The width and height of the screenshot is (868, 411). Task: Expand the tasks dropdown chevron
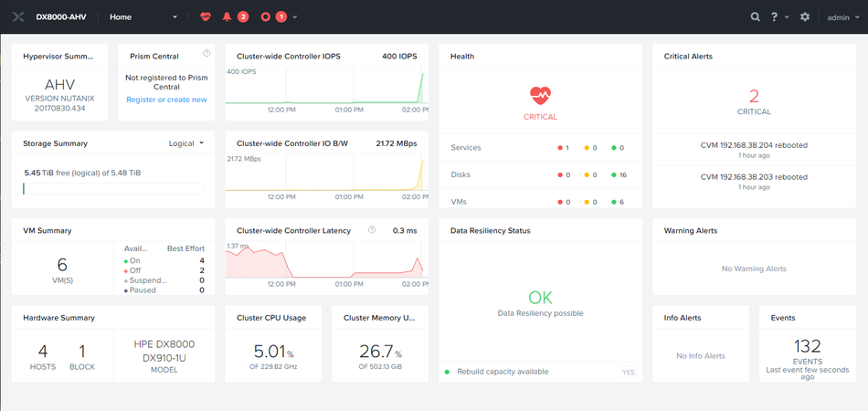coord(295,17)
